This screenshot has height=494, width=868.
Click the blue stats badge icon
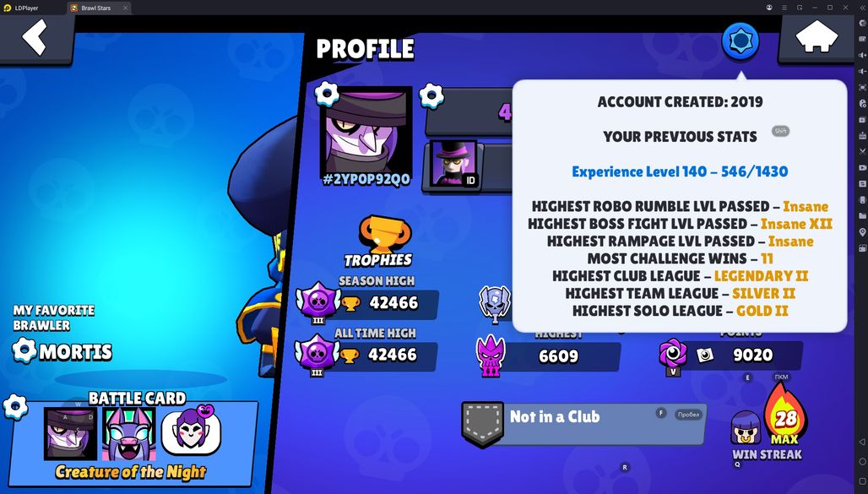tap(741, 41)
